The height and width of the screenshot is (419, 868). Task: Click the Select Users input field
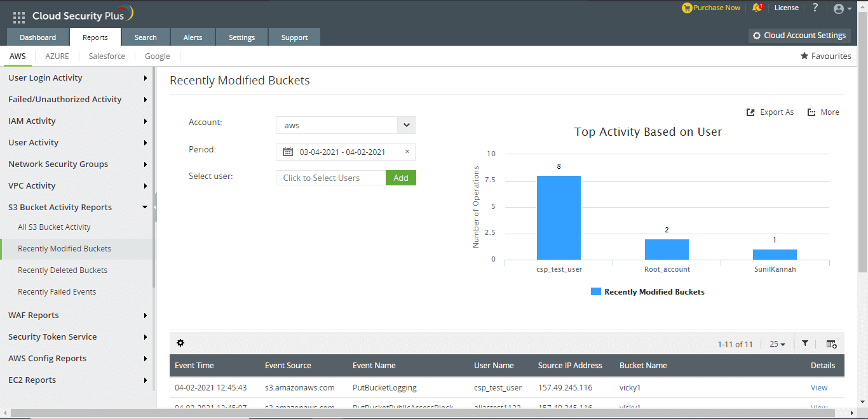pyautogui.click(x=330, y=178)
